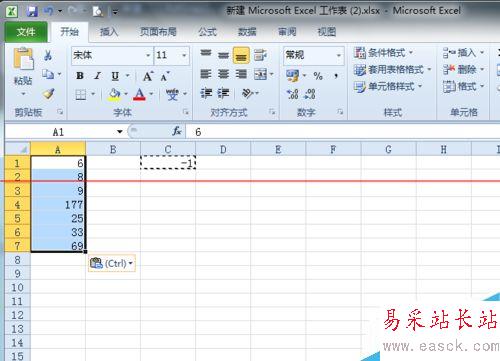Screen dimensions: 500x361
Task: Apply percent style
Action: (318, 76)
